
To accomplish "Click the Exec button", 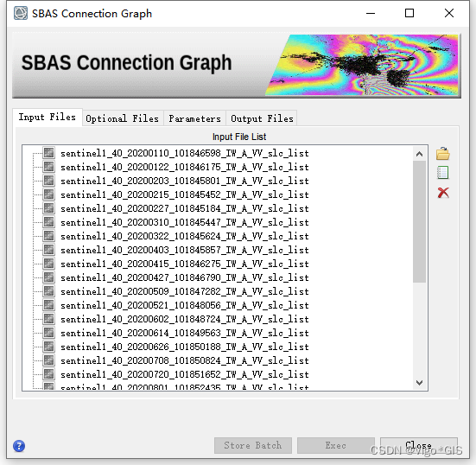I will pyautogui.click(x=336, y=445).
